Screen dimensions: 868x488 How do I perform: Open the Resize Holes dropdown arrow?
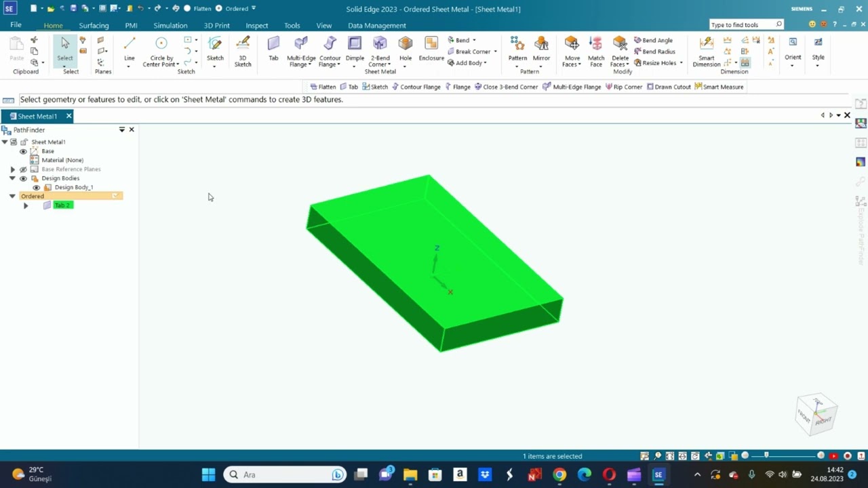[681, 63]
